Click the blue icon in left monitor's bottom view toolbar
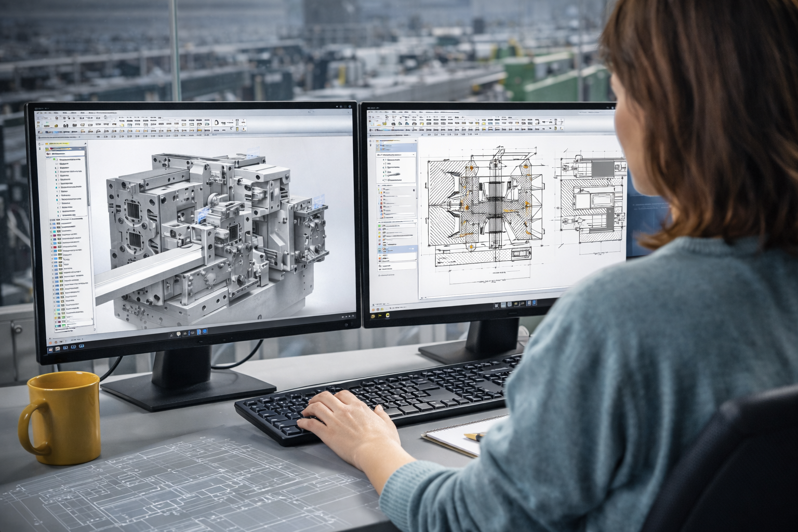 pos(204,331)
